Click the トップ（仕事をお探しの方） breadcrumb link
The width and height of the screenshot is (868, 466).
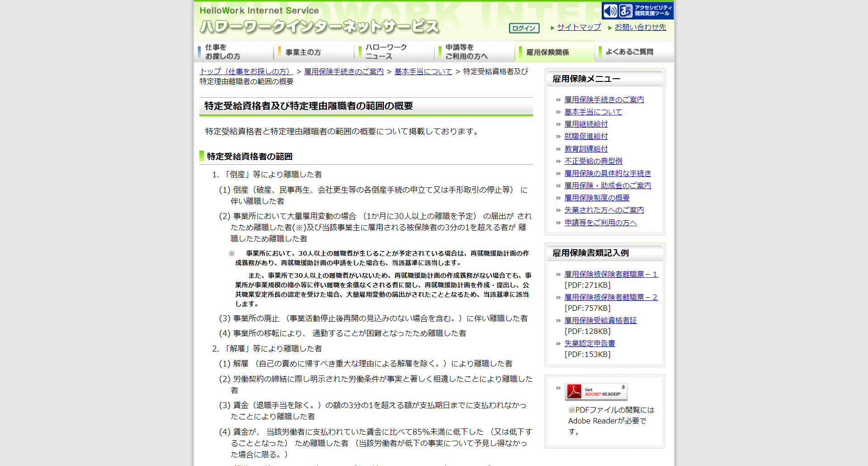pos(246,71)
